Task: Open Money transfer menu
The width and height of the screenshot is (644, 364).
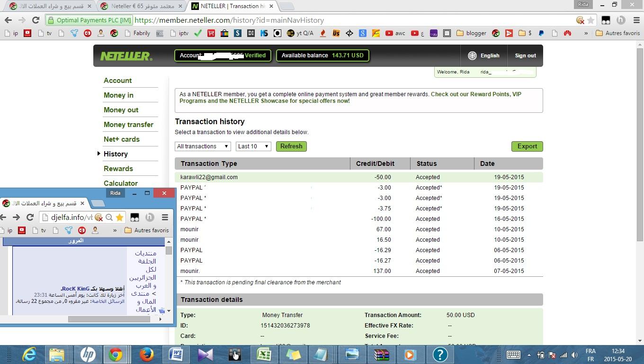Action: click(128, 125)
